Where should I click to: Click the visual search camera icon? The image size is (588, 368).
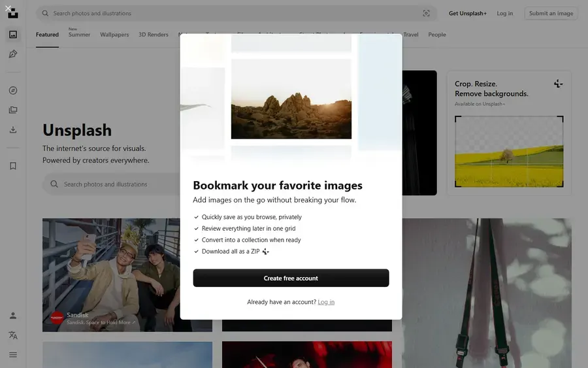point(427,13)
